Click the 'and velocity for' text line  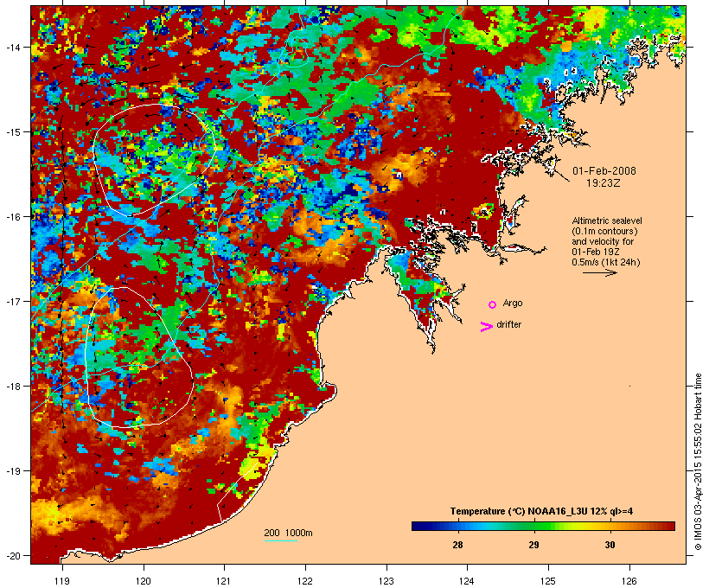603,241
